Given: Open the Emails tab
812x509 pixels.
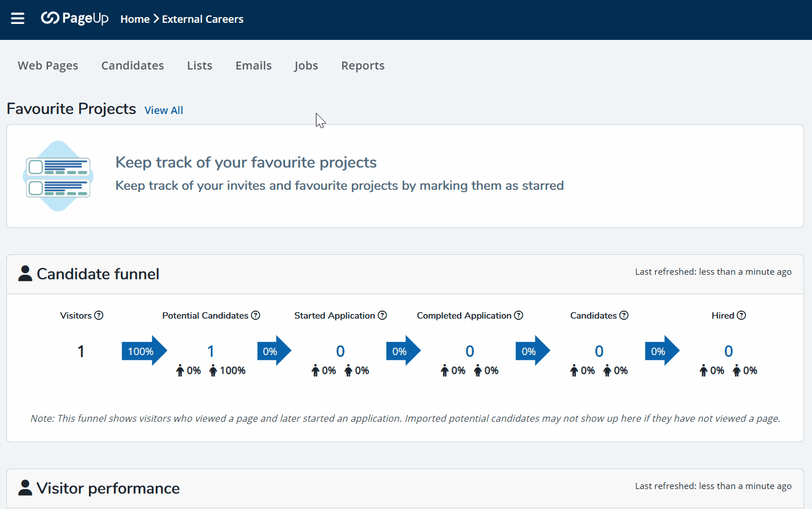Looking at the screenshot, I should click(253, 66).
